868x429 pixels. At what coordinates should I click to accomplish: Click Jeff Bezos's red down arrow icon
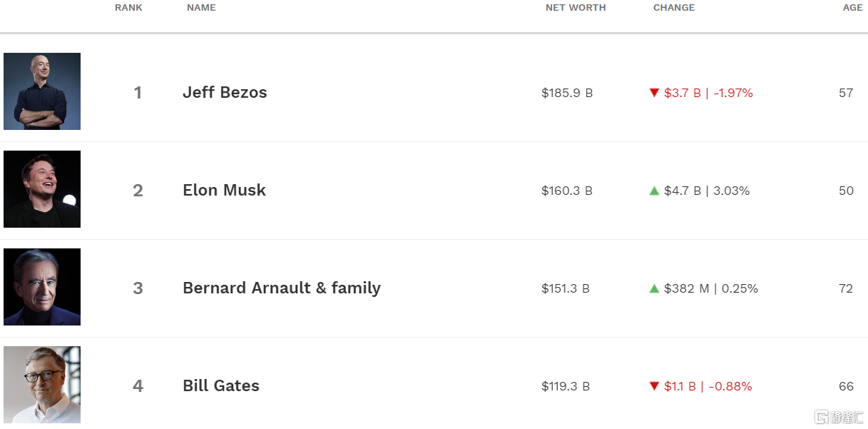coord(654,93)
